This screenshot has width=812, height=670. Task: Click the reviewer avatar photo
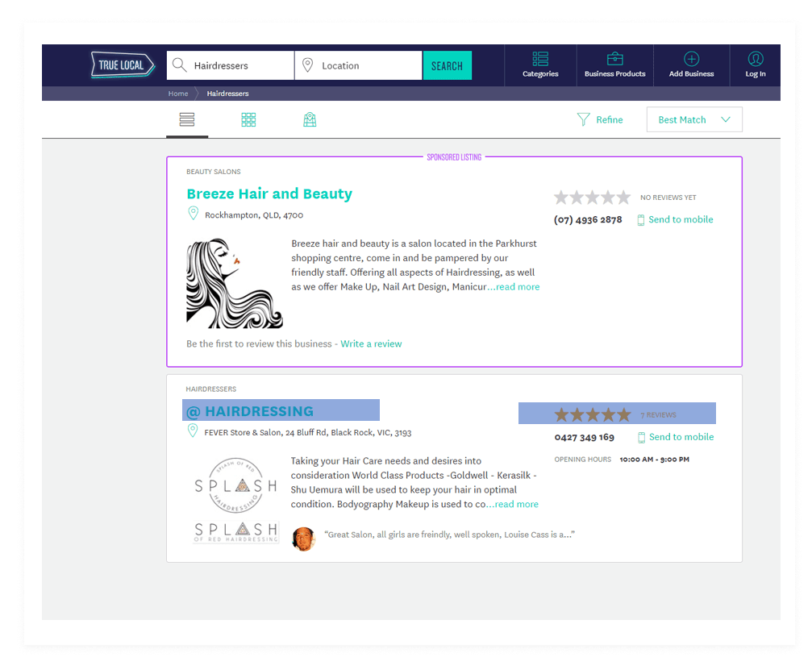click(303, 539)
